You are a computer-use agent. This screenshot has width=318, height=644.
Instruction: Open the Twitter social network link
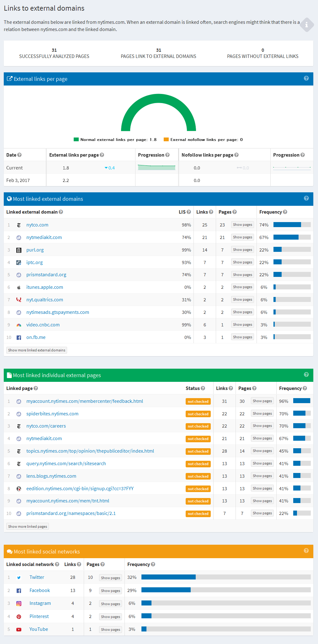point(37,577)
